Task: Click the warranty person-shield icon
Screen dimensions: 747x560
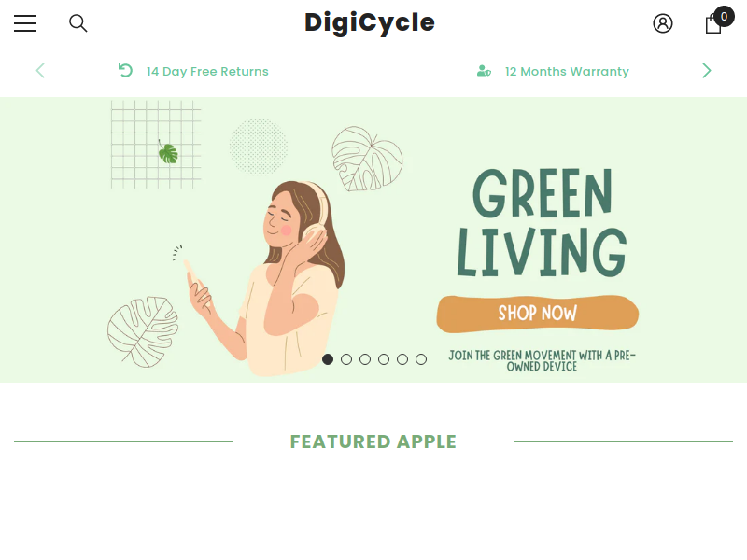Action: [484, 71]
